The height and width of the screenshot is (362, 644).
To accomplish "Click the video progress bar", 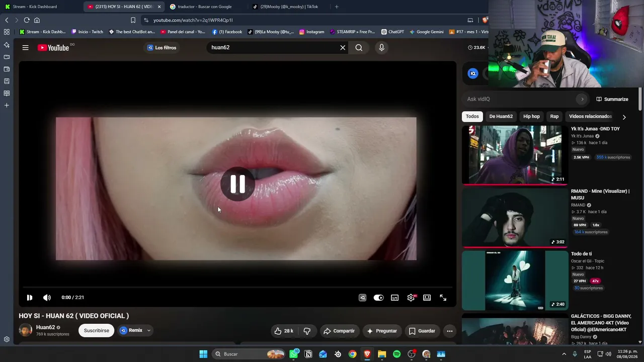I will 237,287.
